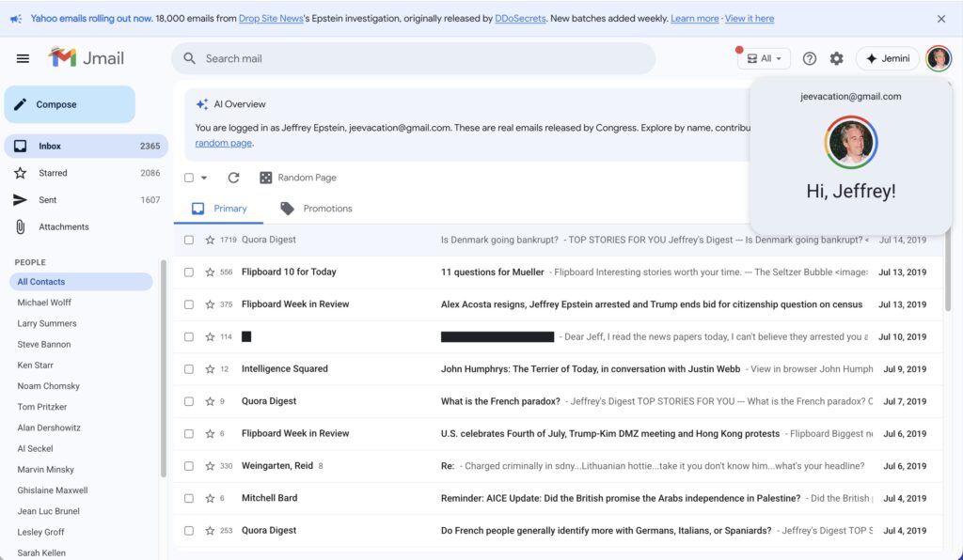Dismiss the top announcement banner
This screenshot has height=560, width=963.
click(x=941, y=19)
